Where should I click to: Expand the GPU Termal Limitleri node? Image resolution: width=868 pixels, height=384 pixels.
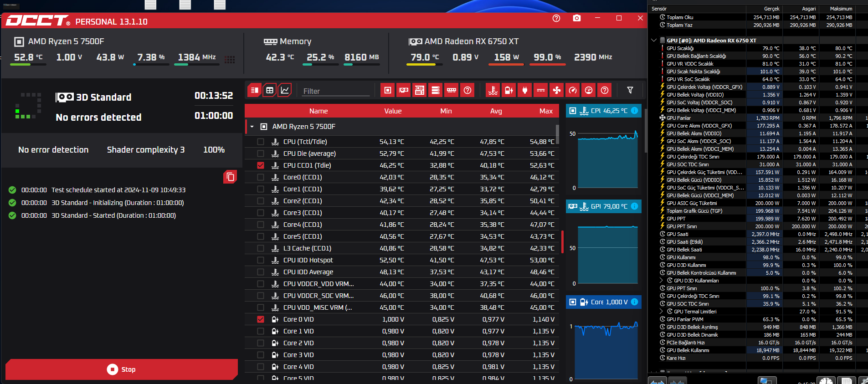coord(662,312)
